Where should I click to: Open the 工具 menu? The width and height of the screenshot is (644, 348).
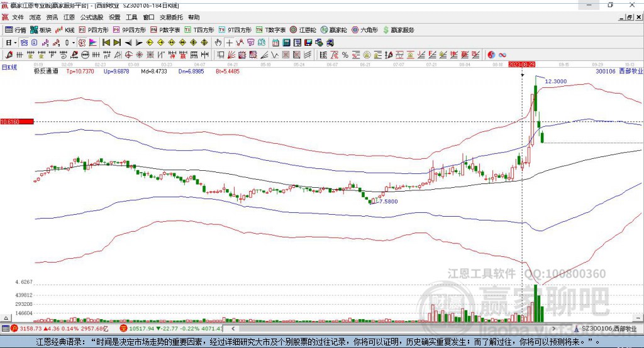pyautogui.click(x=131, y=17)
